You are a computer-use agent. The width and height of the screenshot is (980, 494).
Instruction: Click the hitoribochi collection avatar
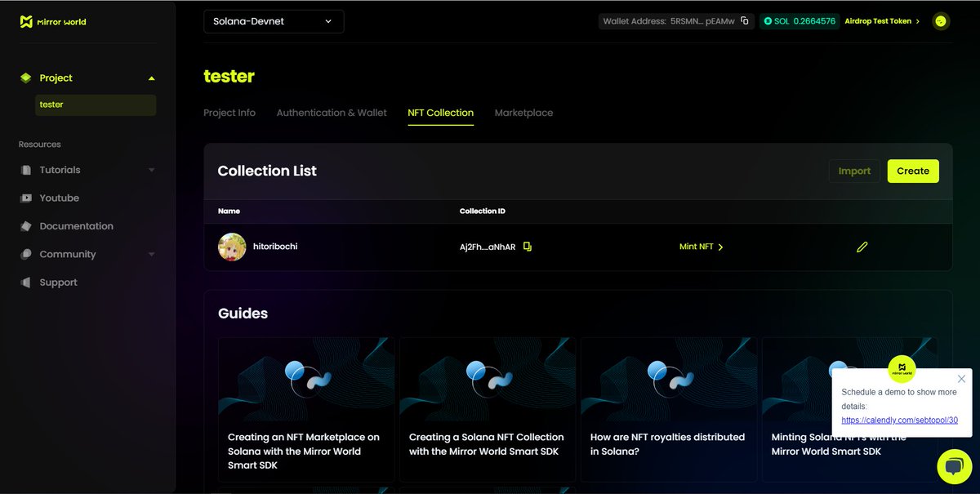[x=232, y=247]
